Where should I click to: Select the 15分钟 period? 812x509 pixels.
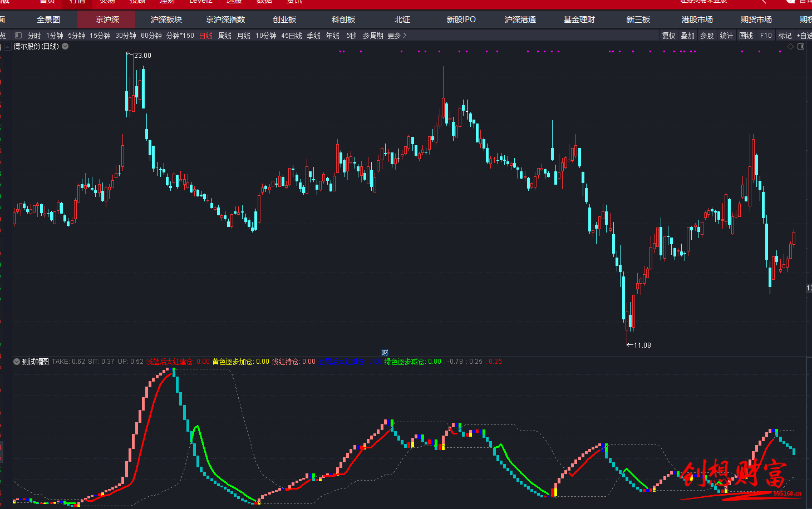coord(100,36)
